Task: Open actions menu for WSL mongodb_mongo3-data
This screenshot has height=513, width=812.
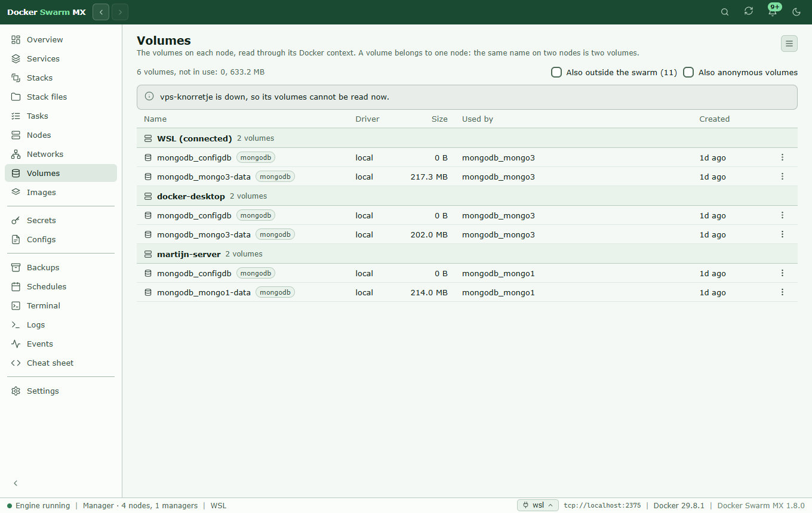Action: [782, 177]
